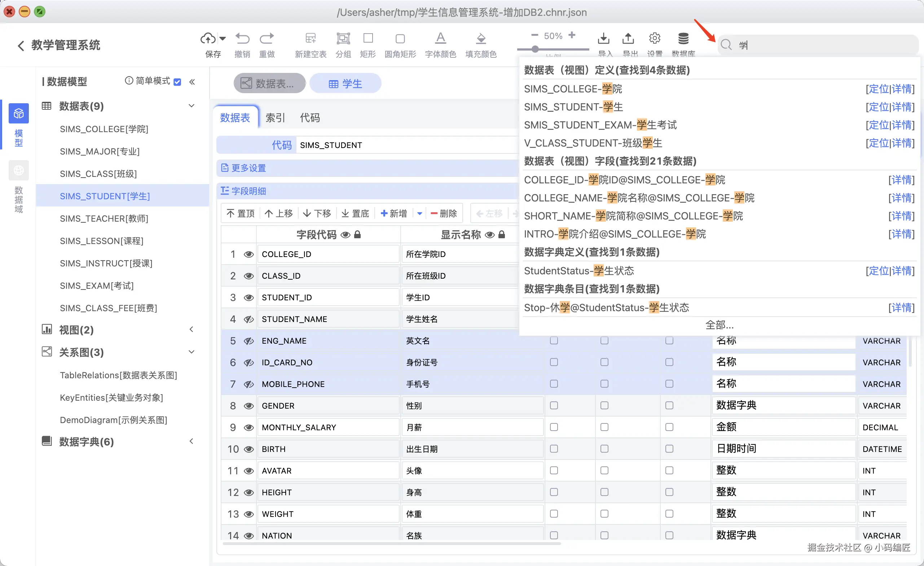Click the Redo arrow icon
This screenshot has width=924, height=566.
[267, 38]
